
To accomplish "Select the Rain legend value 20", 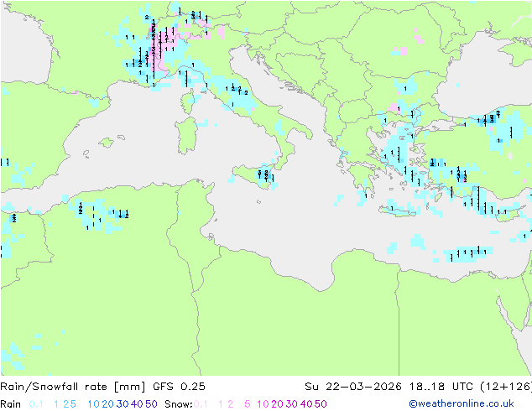I will 108,404.
